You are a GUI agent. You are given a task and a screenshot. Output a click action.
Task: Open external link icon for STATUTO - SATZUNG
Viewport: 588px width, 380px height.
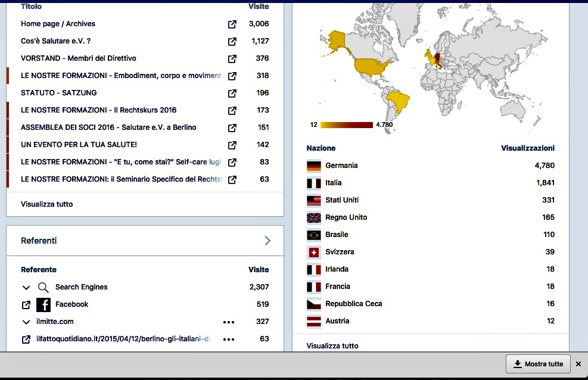click(x=232, y=94)
